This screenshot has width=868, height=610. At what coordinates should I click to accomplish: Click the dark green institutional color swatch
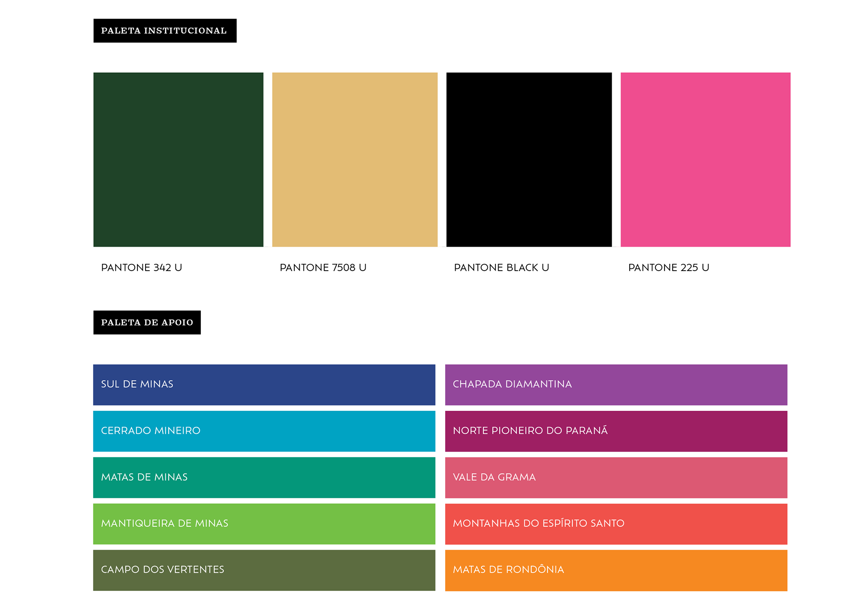pyautogui.click(x=178, y=160)
